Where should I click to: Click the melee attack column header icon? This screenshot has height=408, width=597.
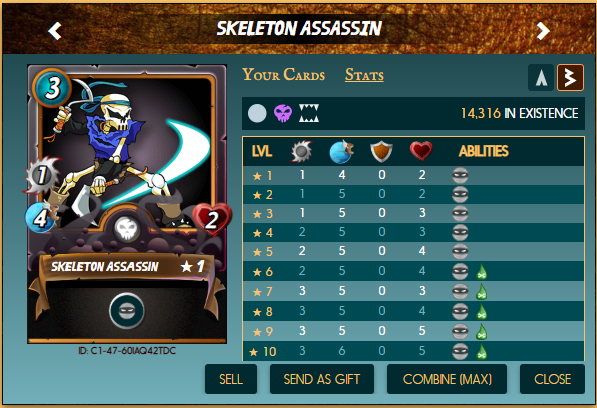click(x=302, y=151)
